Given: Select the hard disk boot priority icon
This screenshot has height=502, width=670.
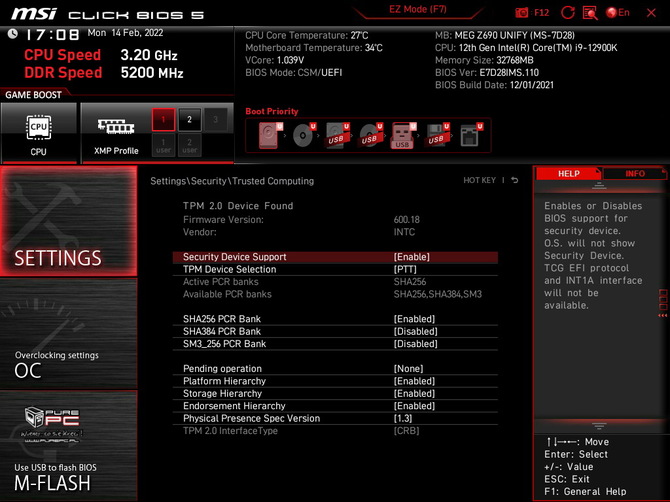Looking at the screenshot, I should 270,135.
